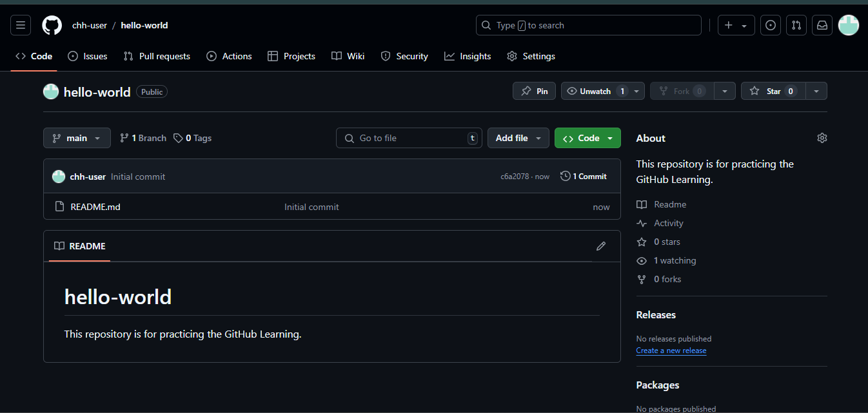Pin the hello-world repository

coord(534,91)
